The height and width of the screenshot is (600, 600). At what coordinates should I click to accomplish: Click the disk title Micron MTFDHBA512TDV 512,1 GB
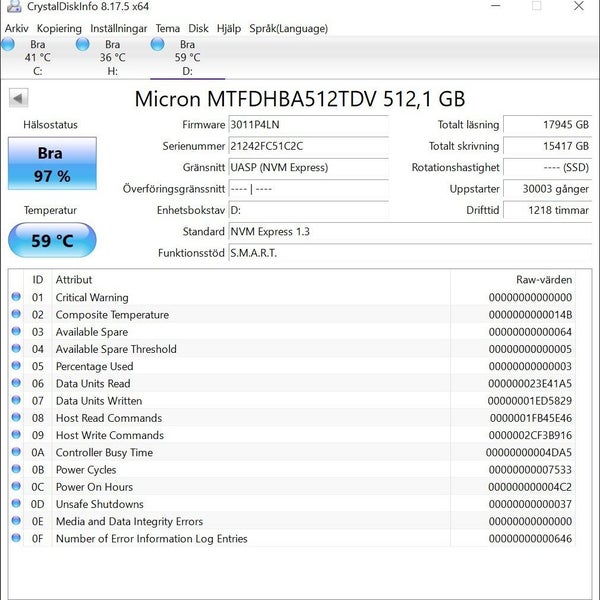(x=300, y=99)
